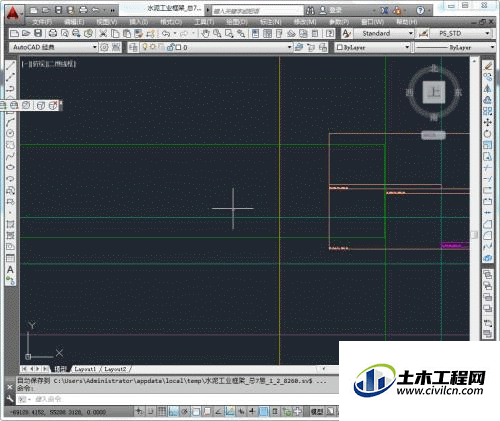
Task: Expand the Quick Access toolbar customize arrow
Action: [113, 10]
